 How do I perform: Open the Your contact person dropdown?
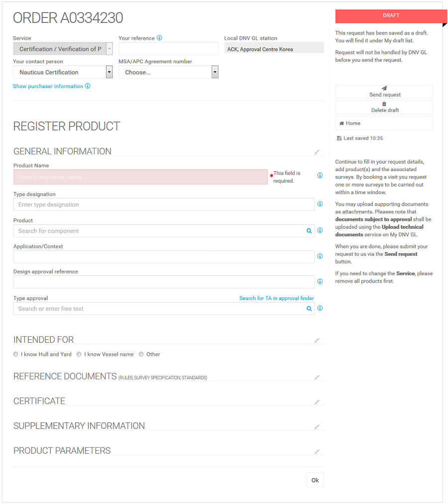point(109,72)
